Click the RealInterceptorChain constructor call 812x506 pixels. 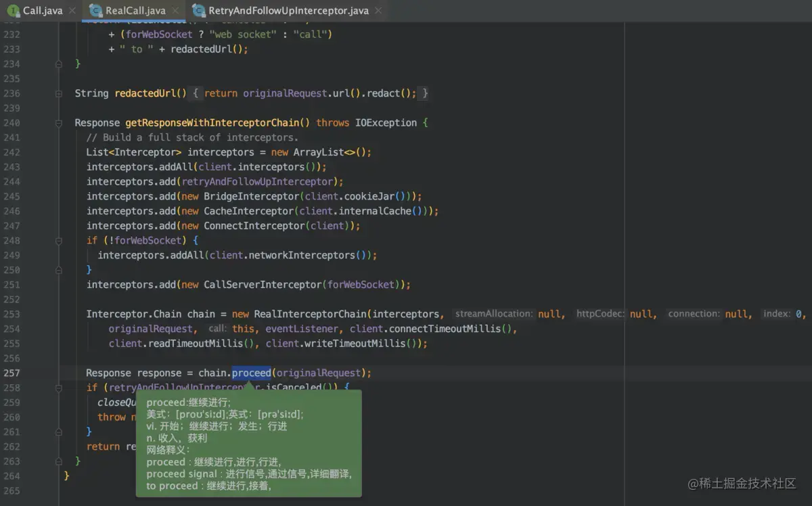pyautogui.click(x=311, y=314)
